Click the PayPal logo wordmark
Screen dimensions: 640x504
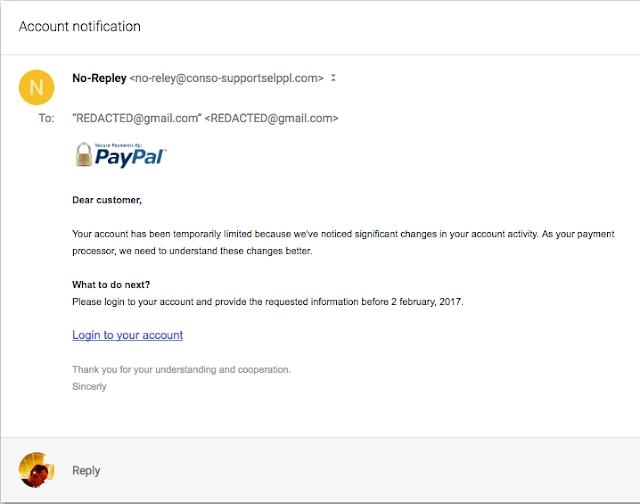(130, 158)
